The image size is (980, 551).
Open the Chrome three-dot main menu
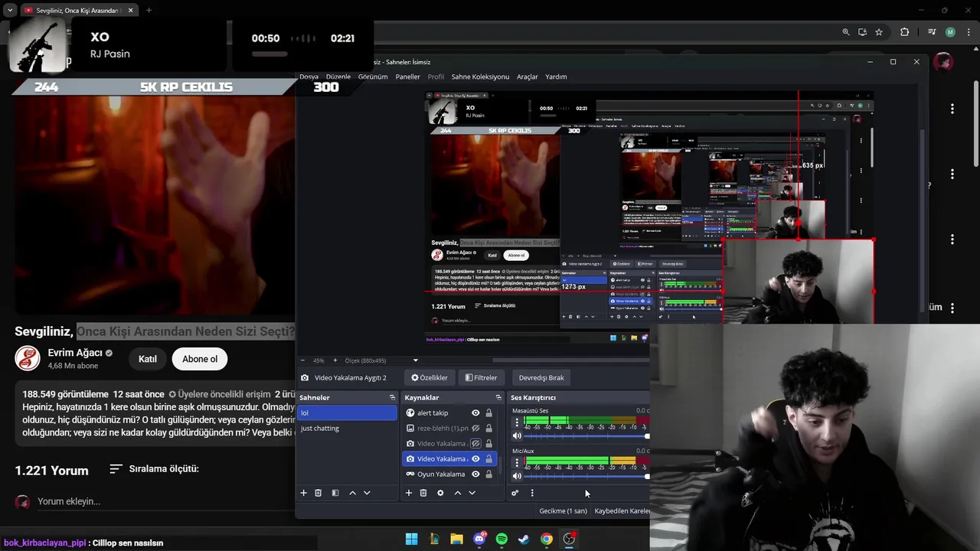(x=967, y=32)
